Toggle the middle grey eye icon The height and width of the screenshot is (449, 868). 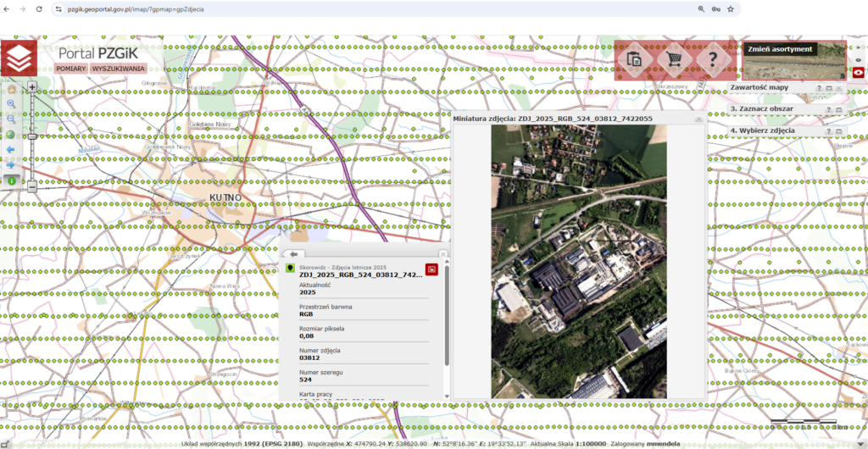tap(859, 59)
